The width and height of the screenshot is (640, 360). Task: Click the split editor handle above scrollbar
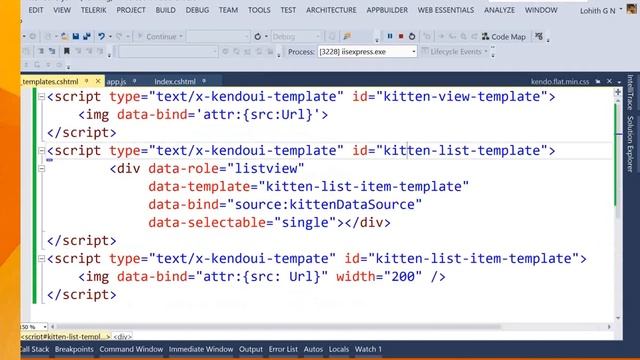point(618,92)
